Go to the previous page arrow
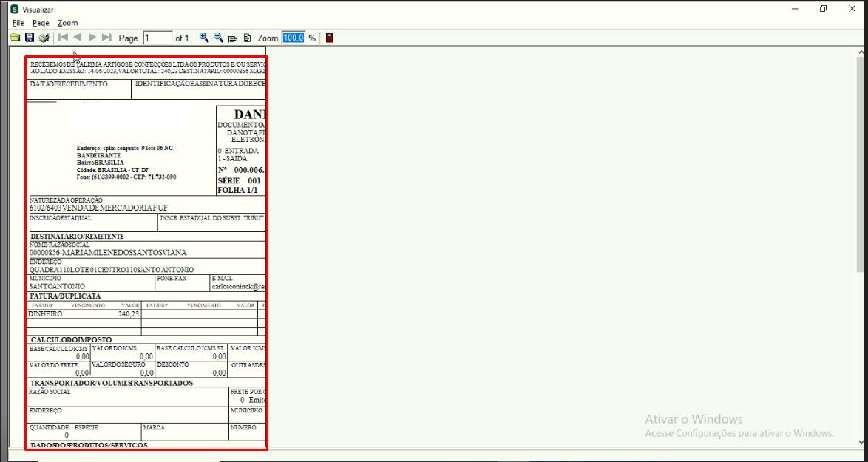Viewport: 868px width, 462px height. pyautogui.click(x=78, y=38)
